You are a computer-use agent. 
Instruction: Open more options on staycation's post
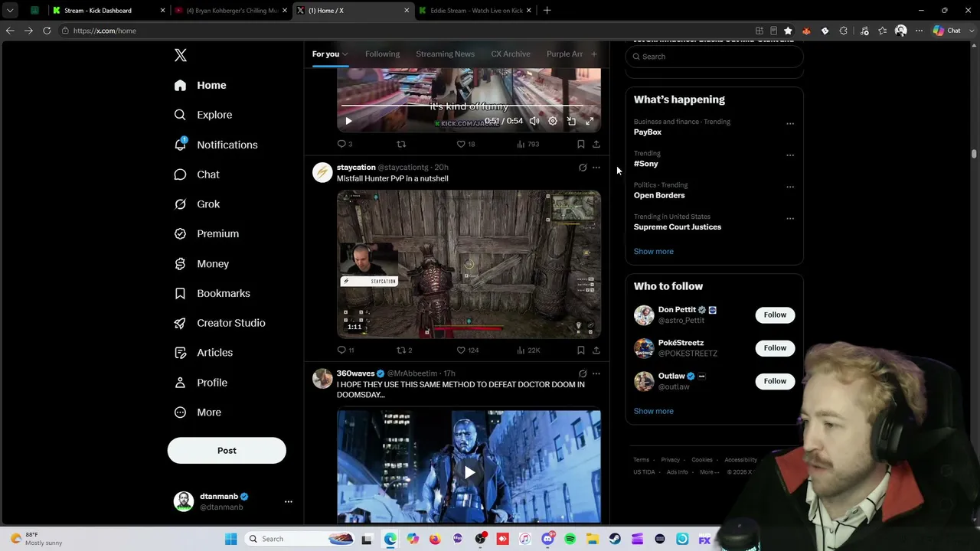coord(596,168)
